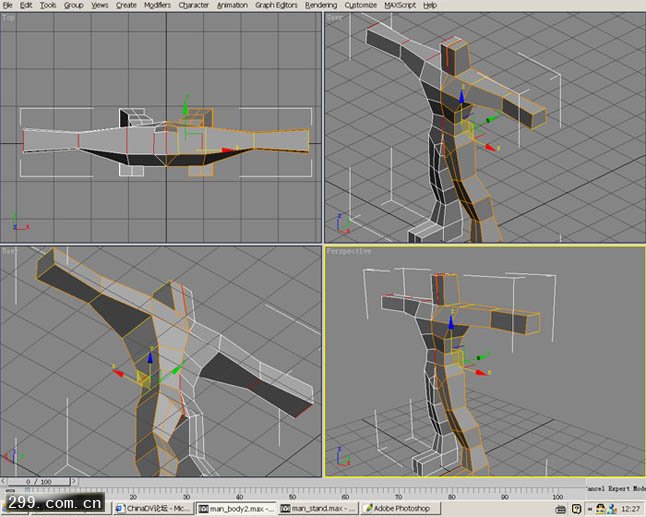Switch to ChinaDV forum taskbar window

tap(153, 508)
